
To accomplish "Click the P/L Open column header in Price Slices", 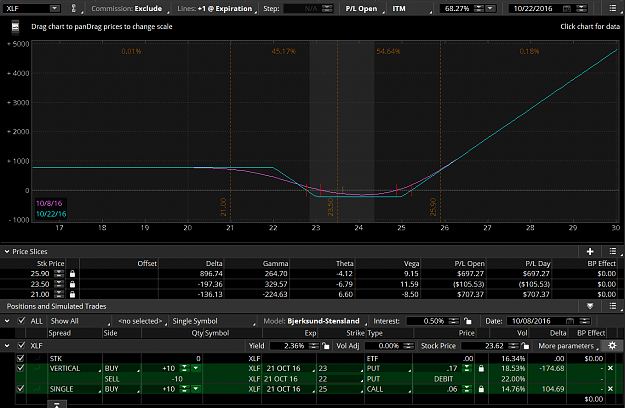I will (x=470, y=263).
